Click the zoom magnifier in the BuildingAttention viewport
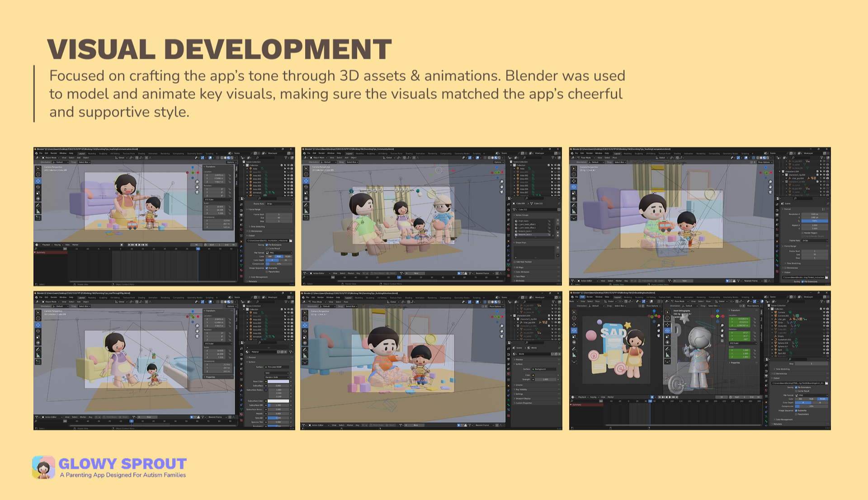 (x=502, y=326)
